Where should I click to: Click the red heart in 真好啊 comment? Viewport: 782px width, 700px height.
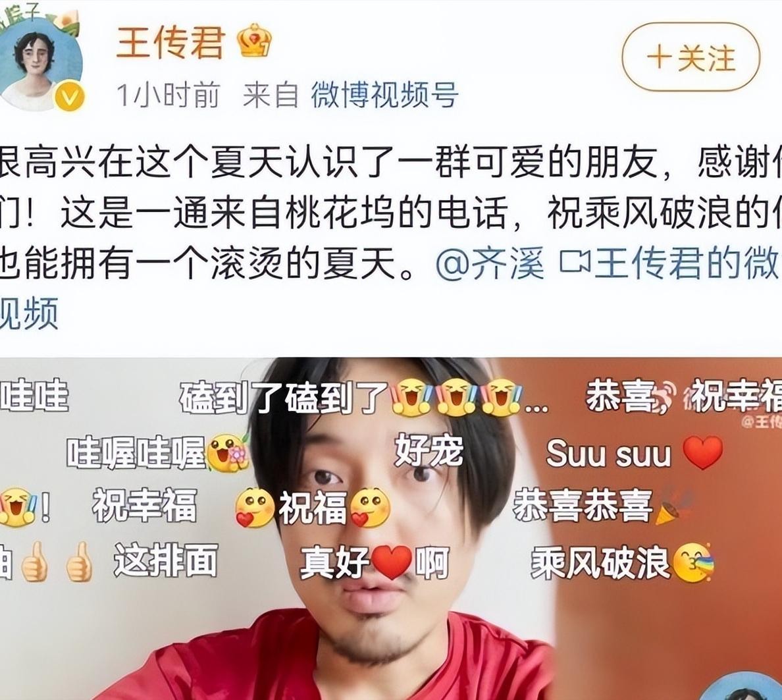pos(392,562)
